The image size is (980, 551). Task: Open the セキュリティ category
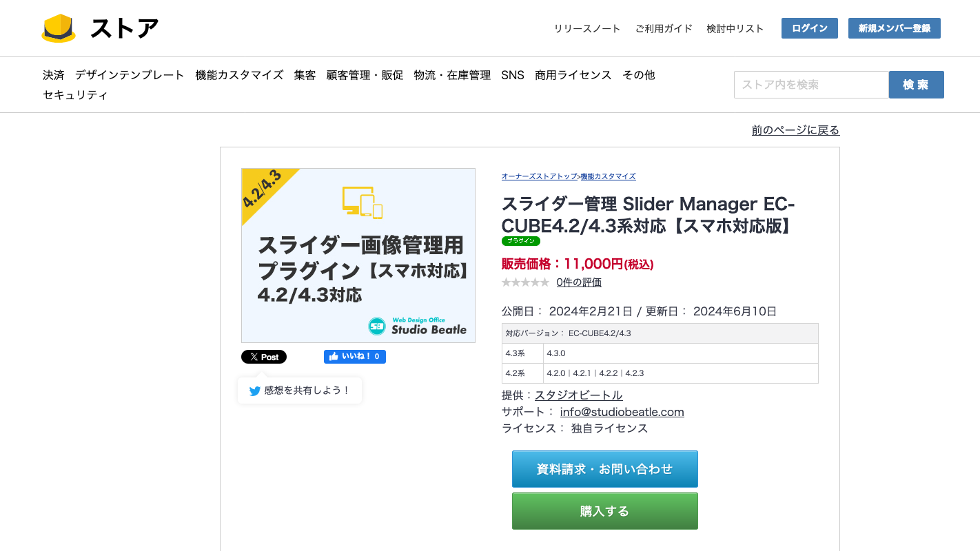(75, 95)
